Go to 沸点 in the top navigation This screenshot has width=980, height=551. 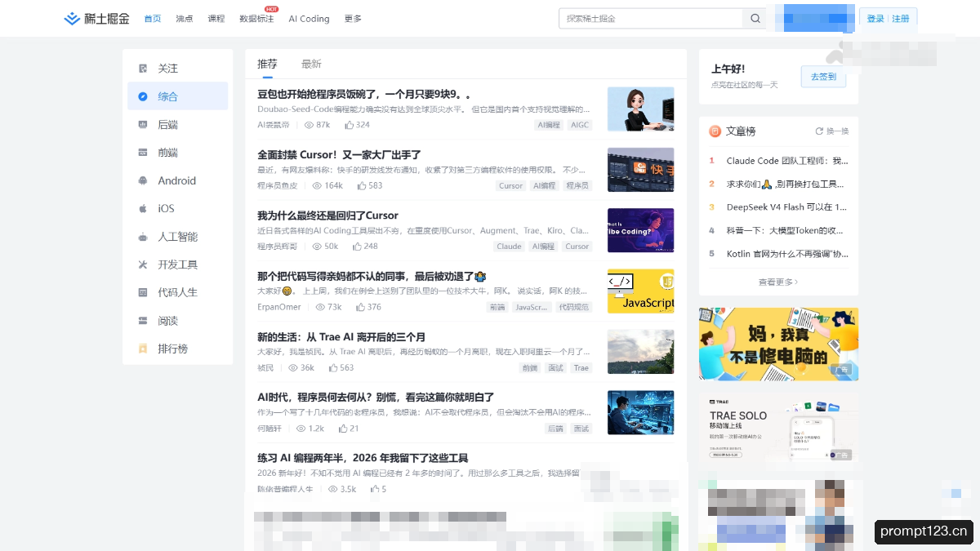(185, 19)
